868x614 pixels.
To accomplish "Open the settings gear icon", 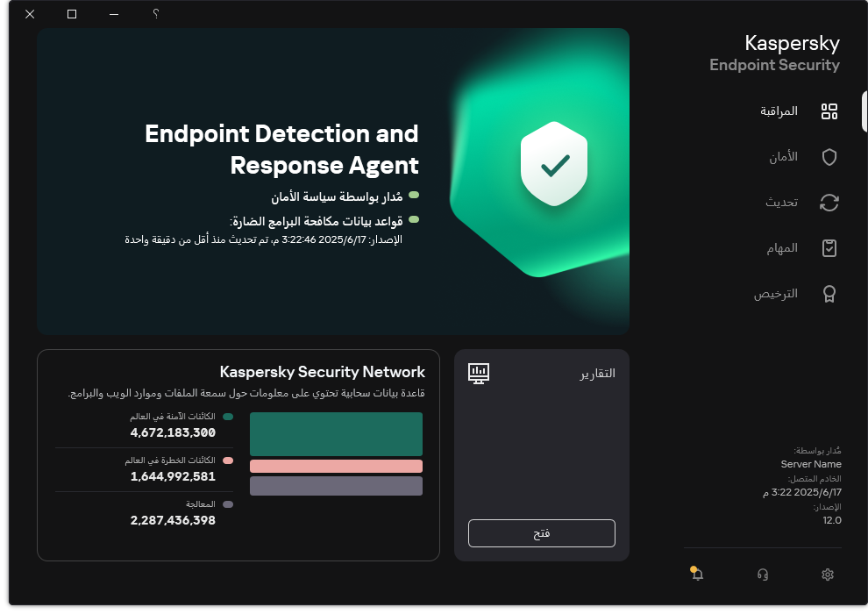I will coord(827,574).
